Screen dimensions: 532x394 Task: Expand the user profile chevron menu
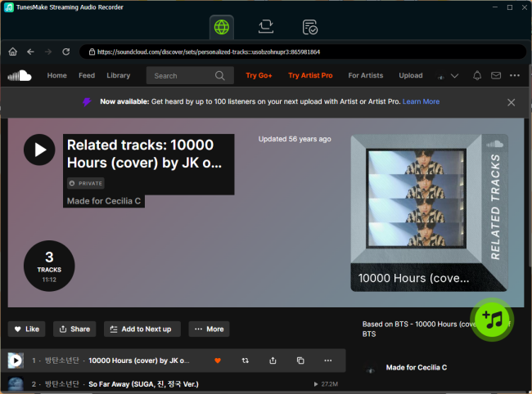[x=454, y=75]
